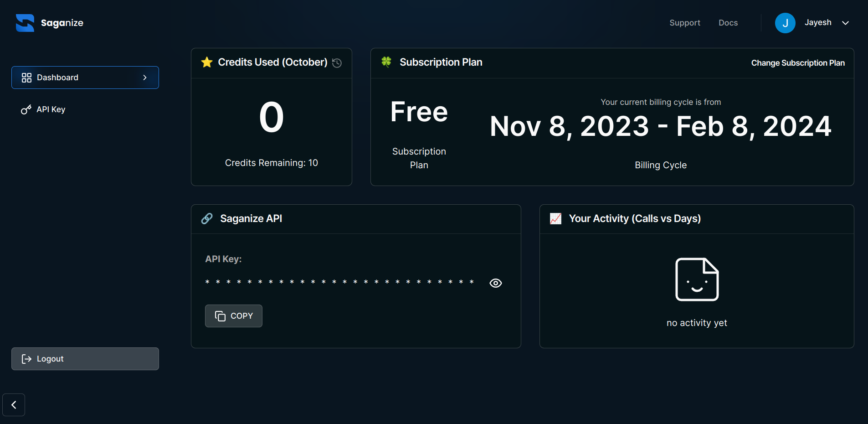
Task: Click the Dashboard grid icon
Action: [26, 78]
